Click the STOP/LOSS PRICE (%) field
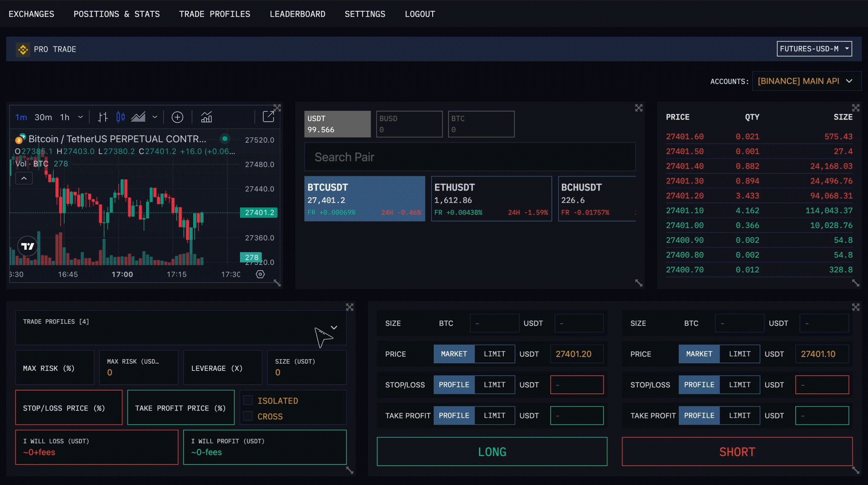Viewport: 868px width, 485px height. 69,408
